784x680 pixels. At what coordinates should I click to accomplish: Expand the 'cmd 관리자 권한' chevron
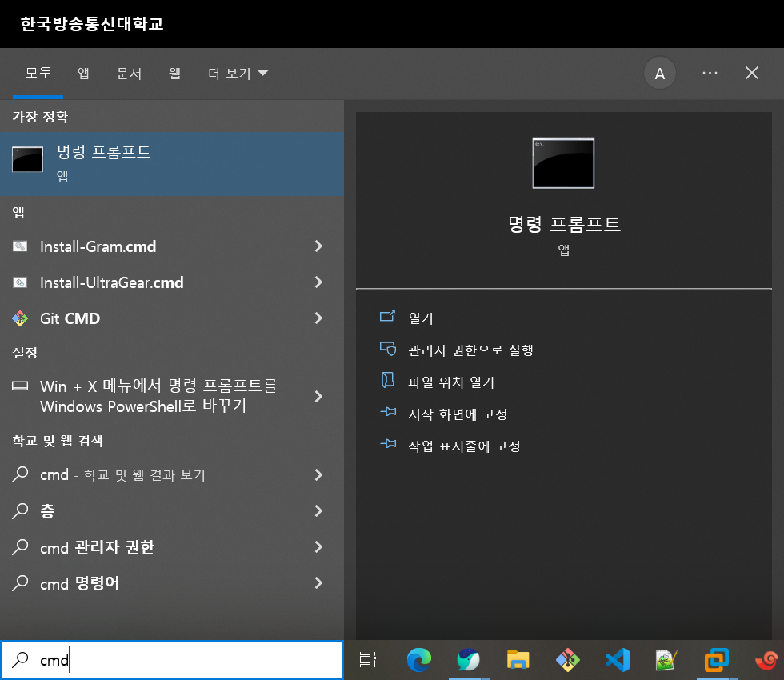point(318,547)
